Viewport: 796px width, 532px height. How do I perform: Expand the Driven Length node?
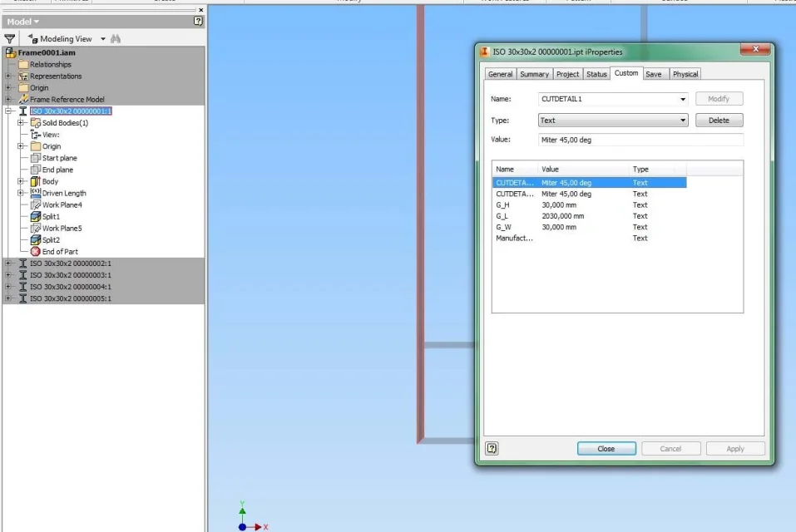pyautogui.click(x=20, y=193)
